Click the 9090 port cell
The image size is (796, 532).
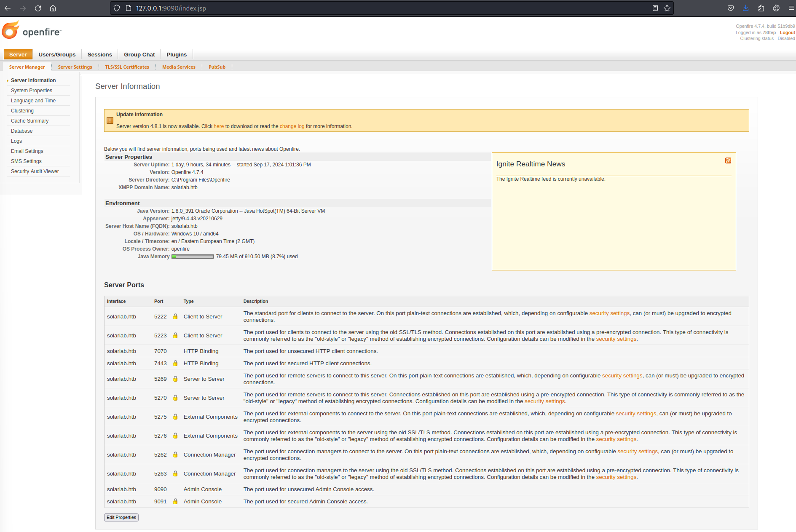pyautogui.click(x=161, y=489)
